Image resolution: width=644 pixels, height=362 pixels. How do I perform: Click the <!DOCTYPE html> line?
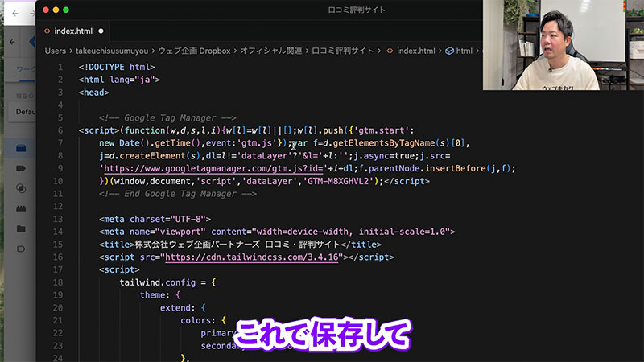click(117, 67)
